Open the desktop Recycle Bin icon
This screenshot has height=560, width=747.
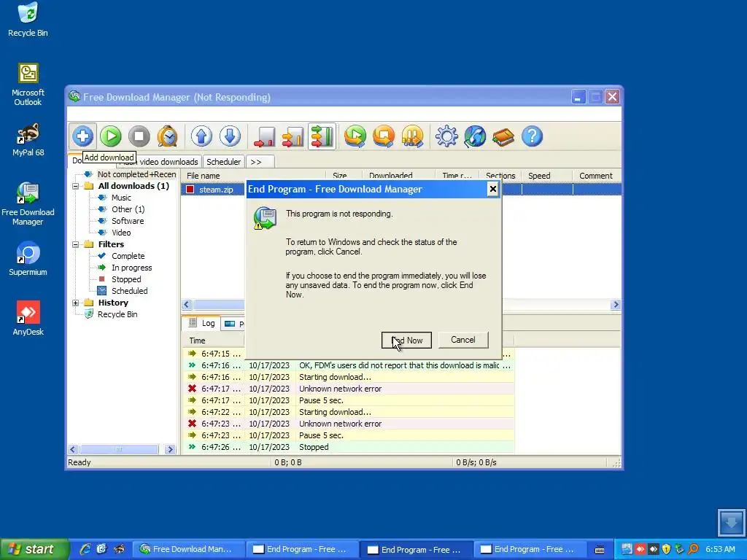(28, 20)
